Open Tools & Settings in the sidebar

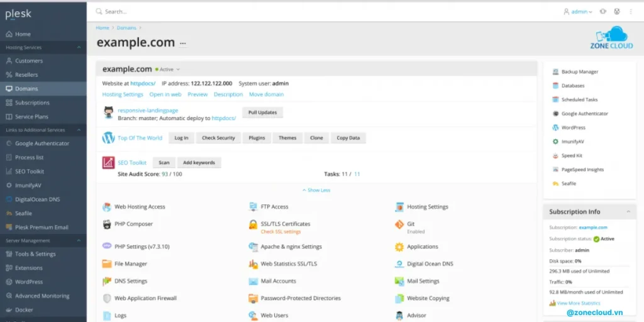[43, 254]
